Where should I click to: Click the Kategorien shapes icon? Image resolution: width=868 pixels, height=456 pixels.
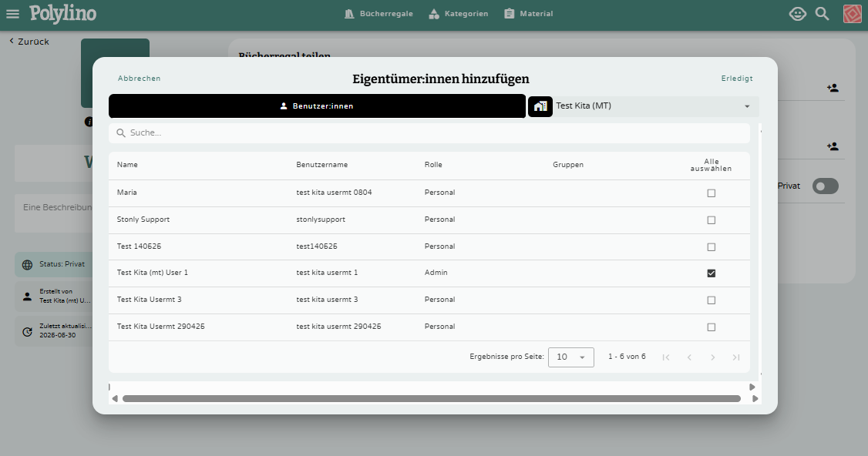434,14
